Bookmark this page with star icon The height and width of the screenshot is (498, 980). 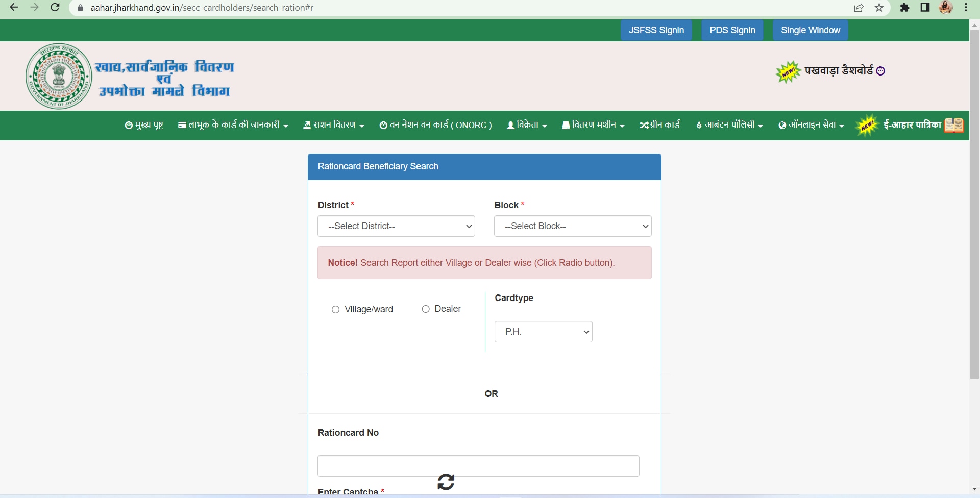879,8
